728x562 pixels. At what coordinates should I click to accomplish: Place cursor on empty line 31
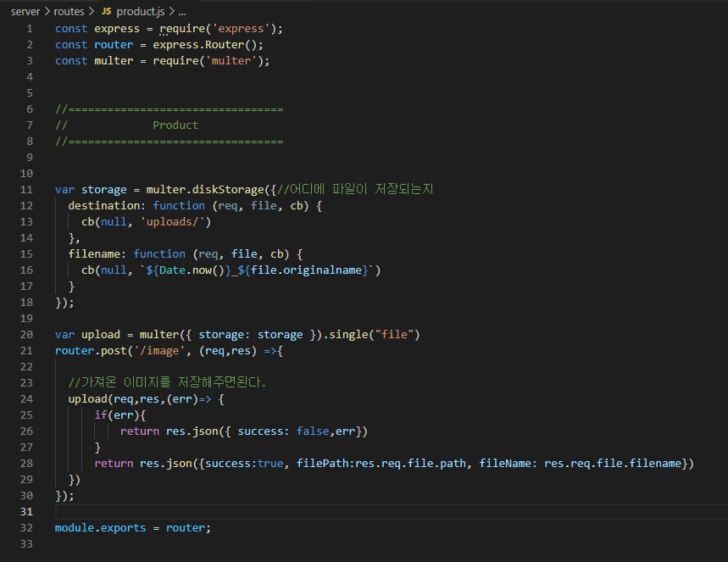click(390, 512)
